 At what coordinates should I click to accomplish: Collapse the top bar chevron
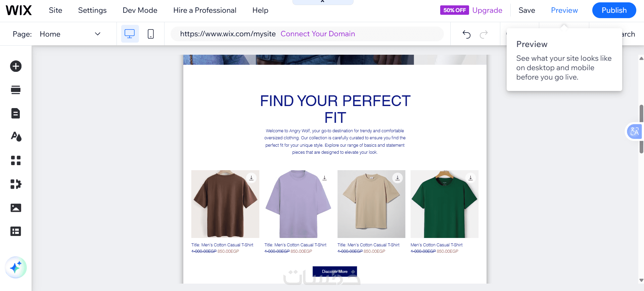click(323, 2)
